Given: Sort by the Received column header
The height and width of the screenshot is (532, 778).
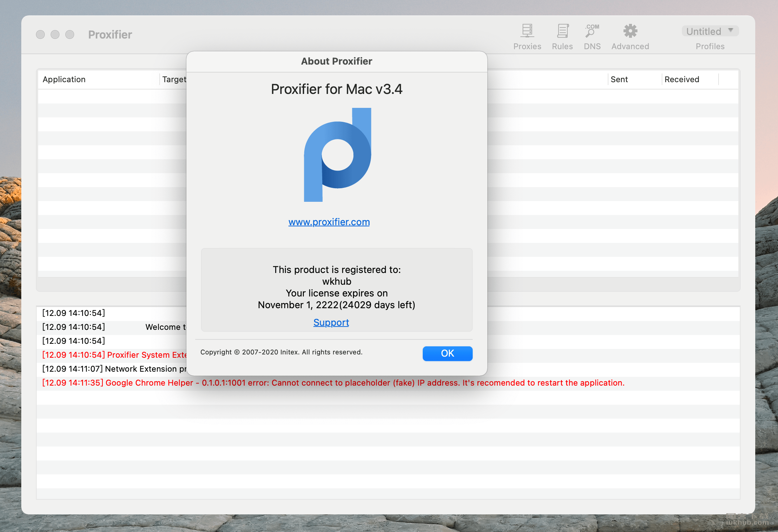Looking at the screenshot, I should (x=690, y=79).
